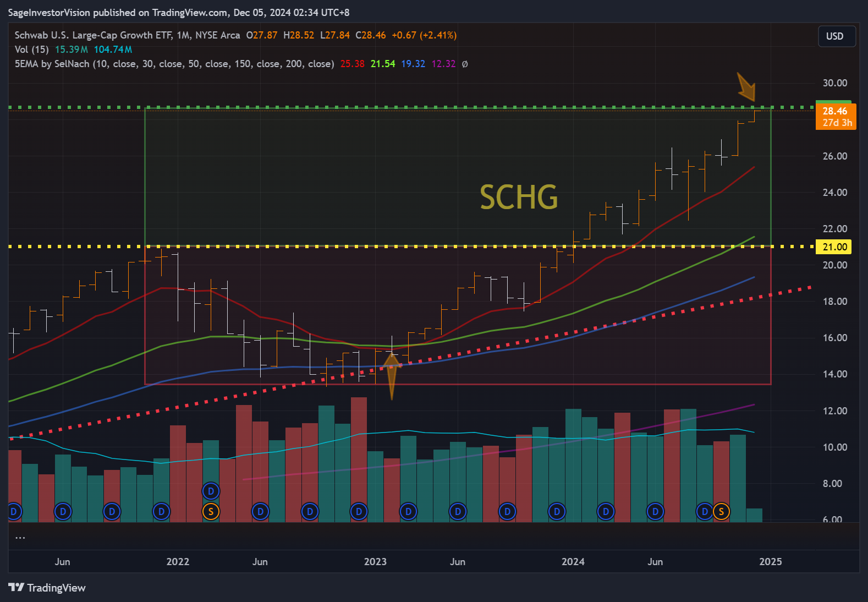This screenshot has height=602, width=868.
Task: Click the +0.67 (+2.41%) change value
Action: pos(424,35)
